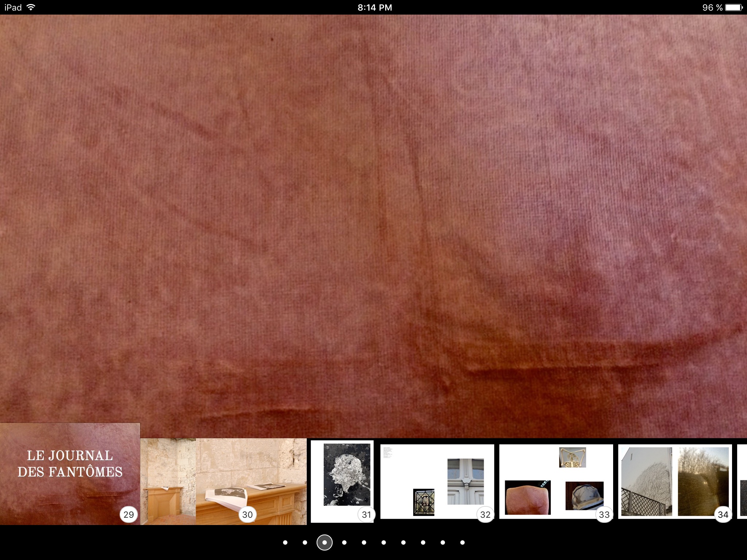Switch to the sixth page indicator dot
747x560 pixels.
tap(384, 542)
